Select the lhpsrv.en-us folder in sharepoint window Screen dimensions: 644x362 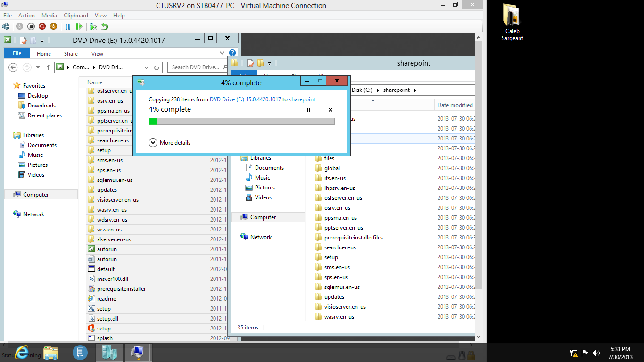(339, 188)
